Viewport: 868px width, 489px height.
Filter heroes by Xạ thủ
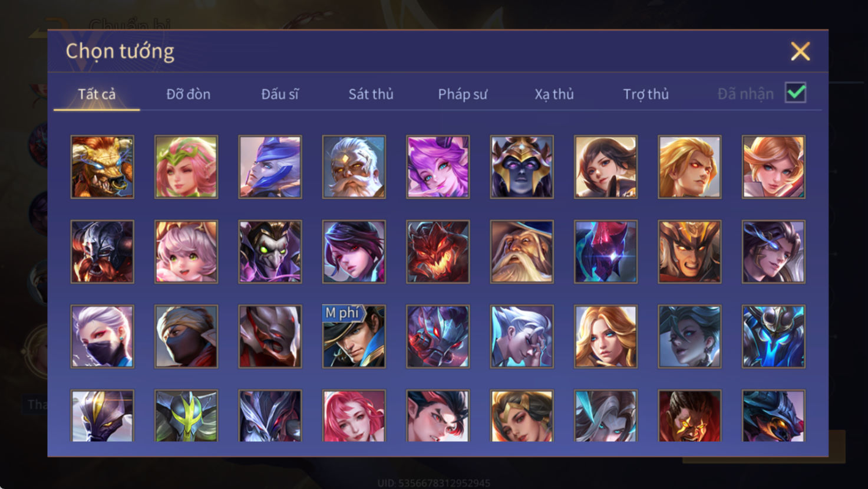554,94
